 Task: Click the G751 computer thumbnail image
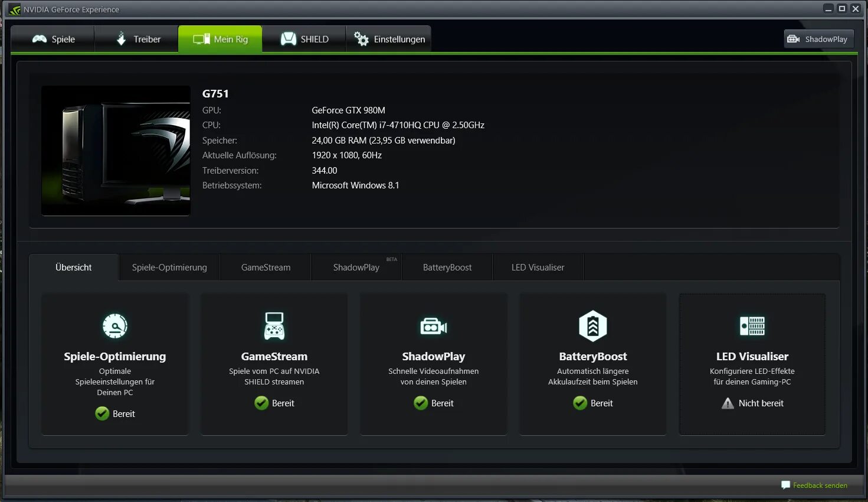click(x=116, y=151)
